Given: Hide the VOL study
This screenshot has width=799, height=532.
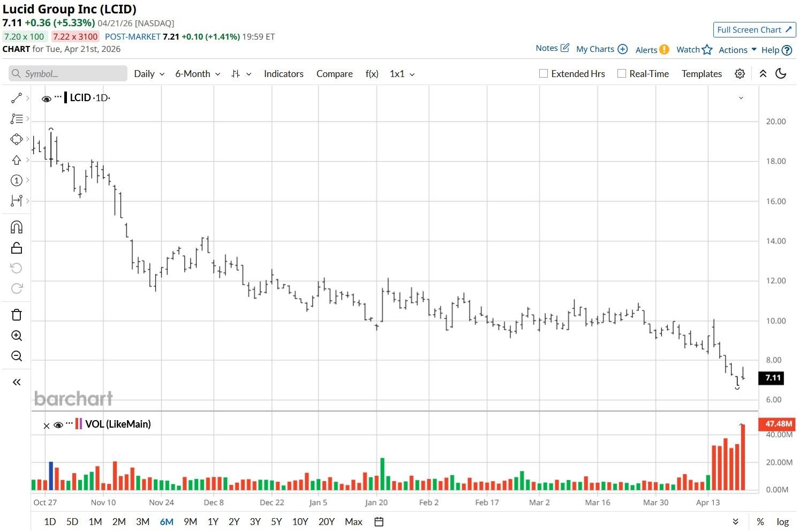Looking at the screenshot, I should pos(58,425).
